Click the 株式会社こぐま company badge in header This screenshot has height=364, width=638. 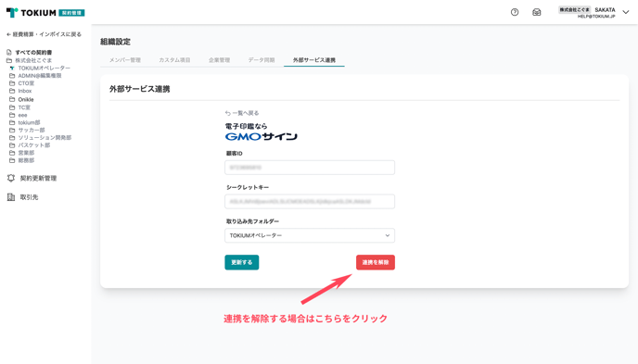pyautogui.click(x=574, y=10)
